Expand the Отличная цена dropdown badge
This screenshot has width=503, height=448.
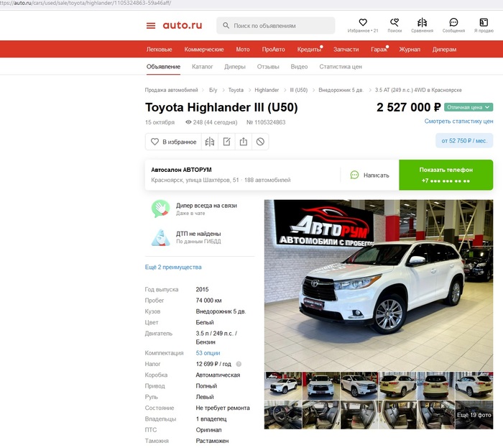point(469,107)
